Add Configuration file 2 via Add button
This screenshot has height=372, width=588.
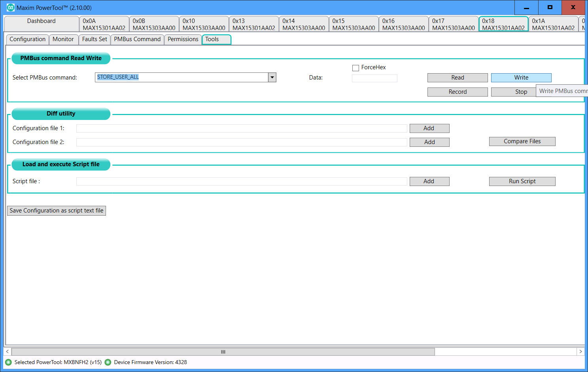tap(429, 142)
